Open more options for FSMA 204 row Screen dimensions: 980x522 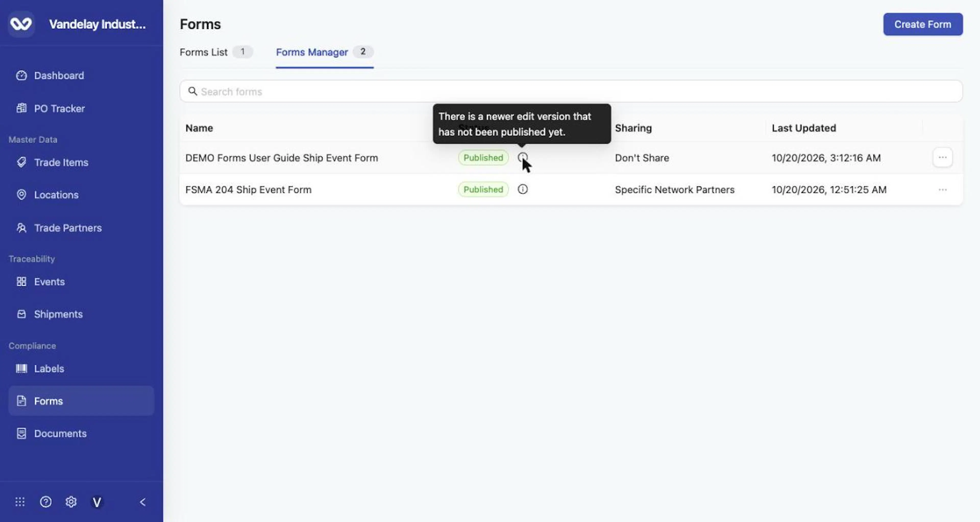click(942, 189)
